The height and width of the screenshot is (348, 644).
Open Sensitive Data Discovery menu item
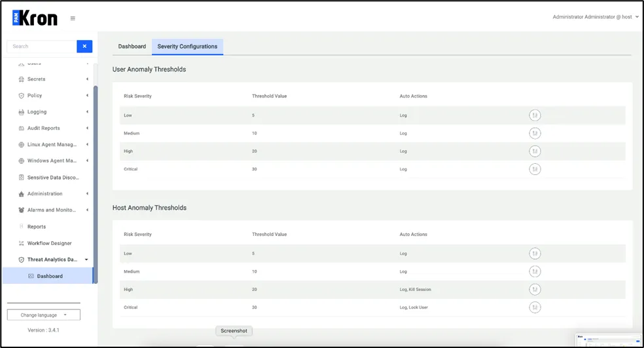[x=53, y=178]
